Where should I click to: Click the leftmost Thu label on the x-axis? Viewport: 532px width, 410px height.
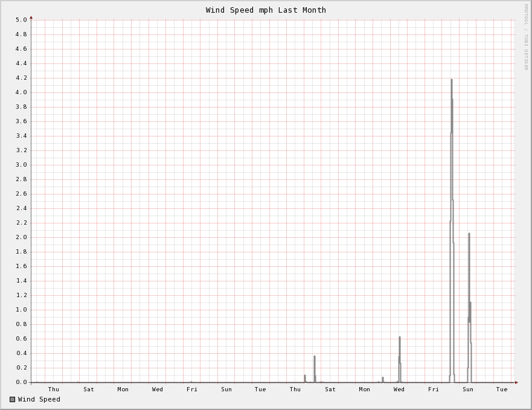coord(54,389)
